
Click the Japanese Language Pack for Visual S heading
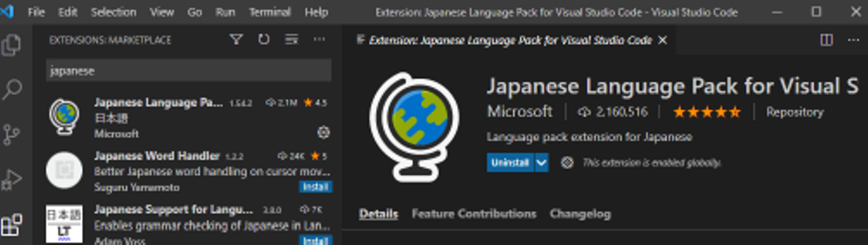(x=672, y=86)
